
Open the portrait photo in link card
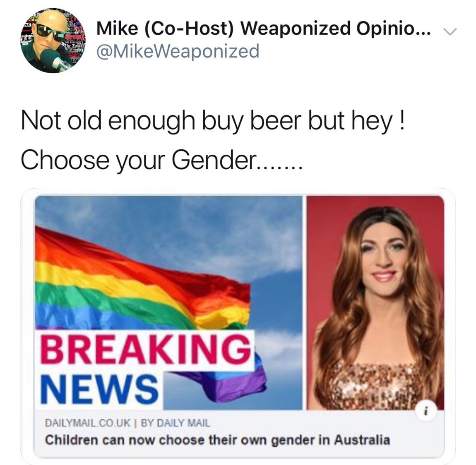[375, 303]
